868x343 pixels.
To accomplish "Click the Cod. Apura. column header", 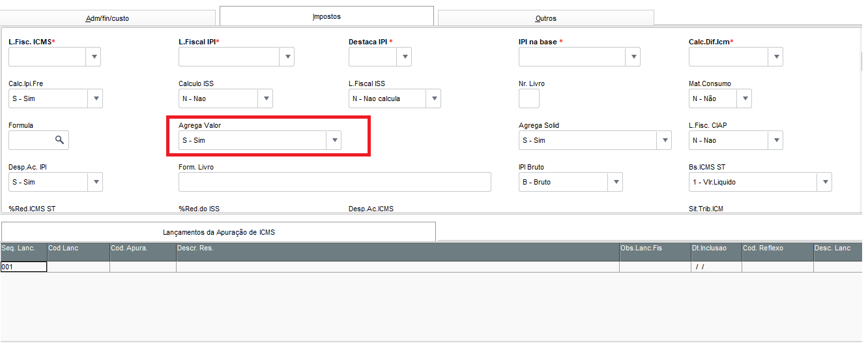I will point(143,252).
